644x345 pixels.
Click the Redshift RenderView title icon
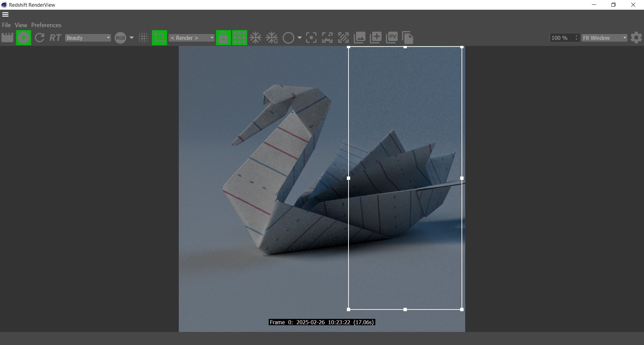pyautogui.click(x=4, y=5)
